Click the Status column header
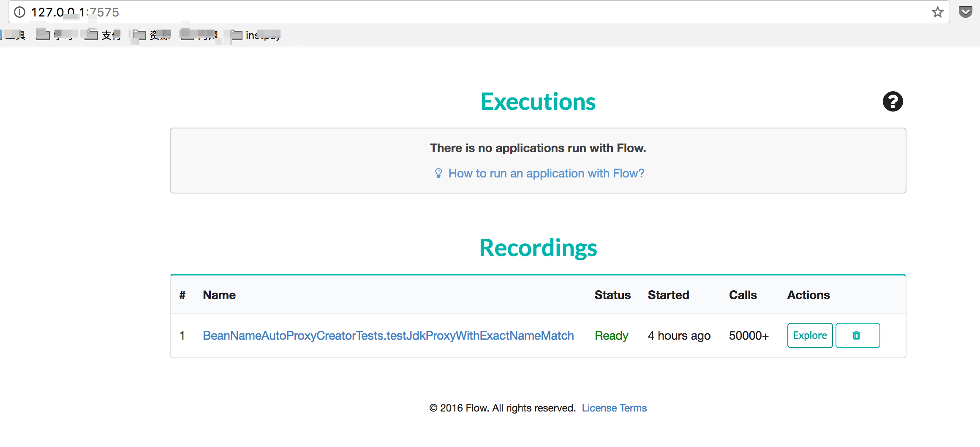 [x=612, y=295]
